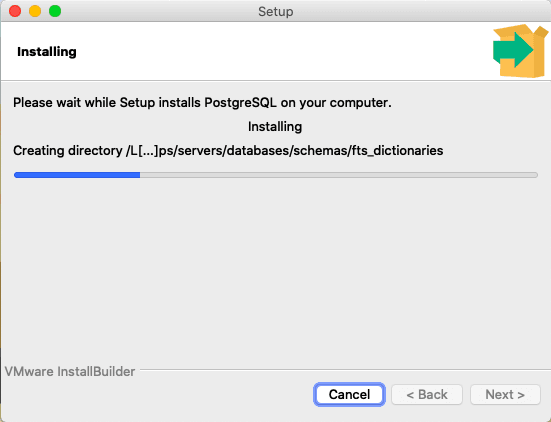Click the 'Please wait while Setup installs' message
The height and width of the screenshot is (422, 551).
coord(202,103)
